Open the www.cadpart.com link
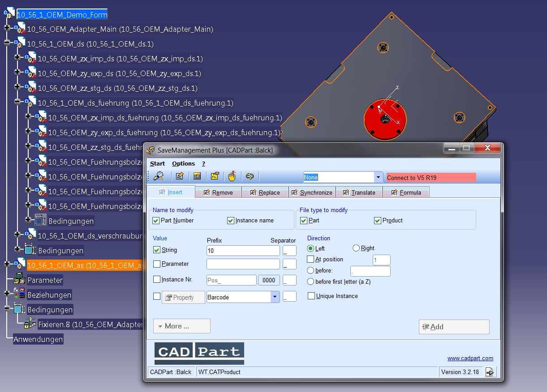 (x=470, y=358)
